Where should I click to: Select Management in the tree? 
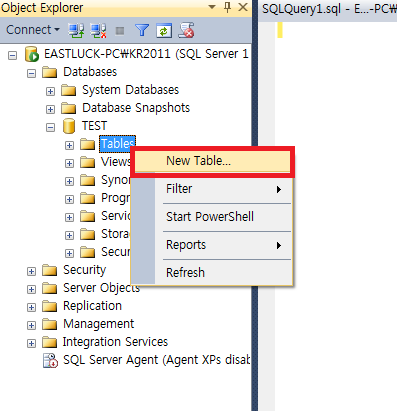click(99, 324)
